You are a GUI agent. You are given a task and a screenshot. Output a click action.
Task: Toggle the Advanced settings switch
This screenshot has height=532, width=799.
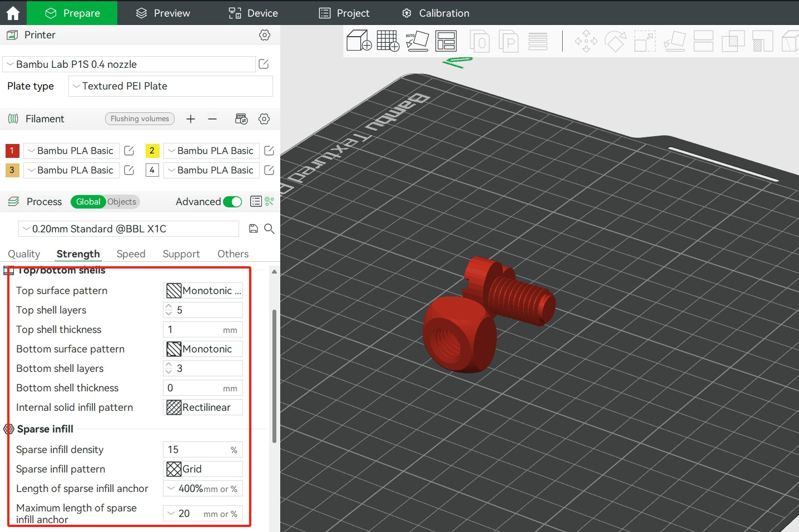tap(232, 202)
